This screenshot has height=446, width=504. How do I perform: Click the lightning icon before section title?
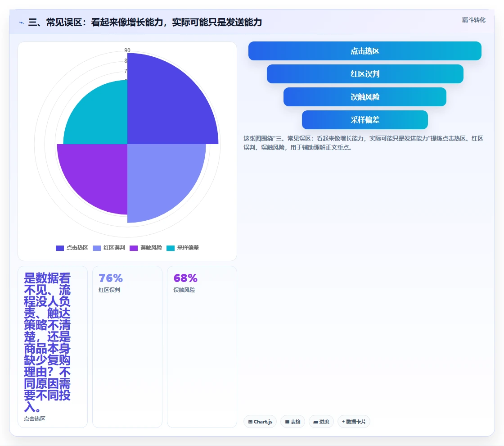[22, 23]
